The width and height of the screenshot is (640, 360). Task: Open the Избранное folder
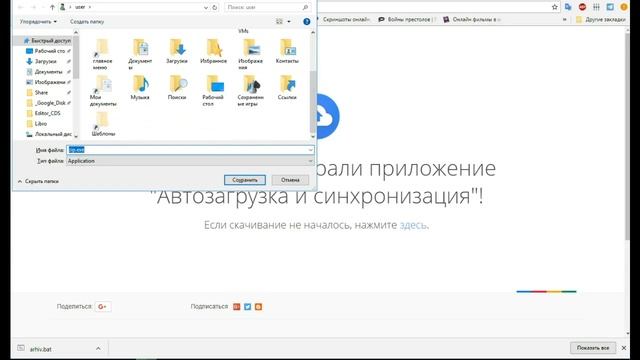(213, 51)
